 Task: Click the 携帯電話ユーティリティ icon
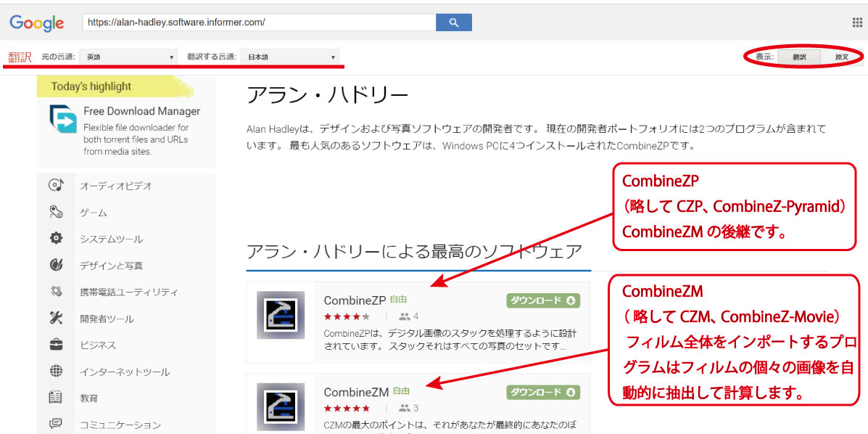pos(56,292)
